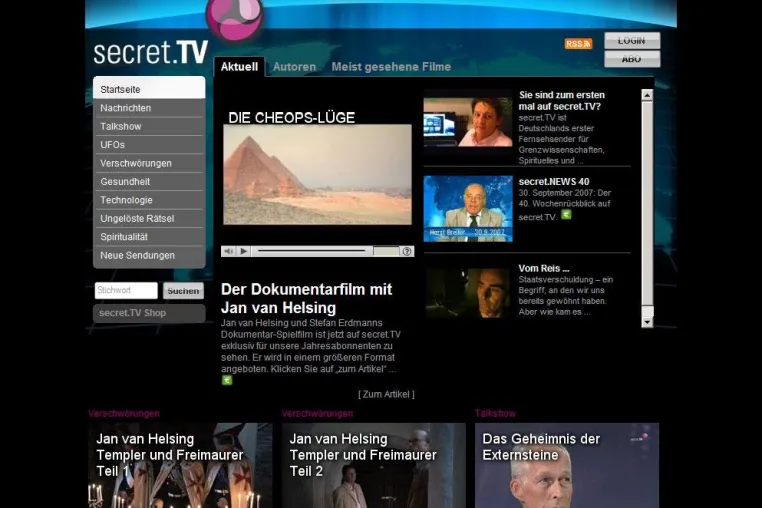Open the RSS feed icon
762x508 pixels.
(578, 44)
